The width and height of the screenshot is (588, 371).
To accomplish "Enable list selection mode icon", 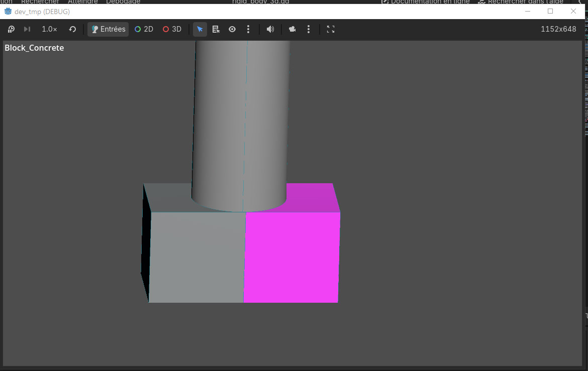I will pyautogui.click(x=216, y=30).
